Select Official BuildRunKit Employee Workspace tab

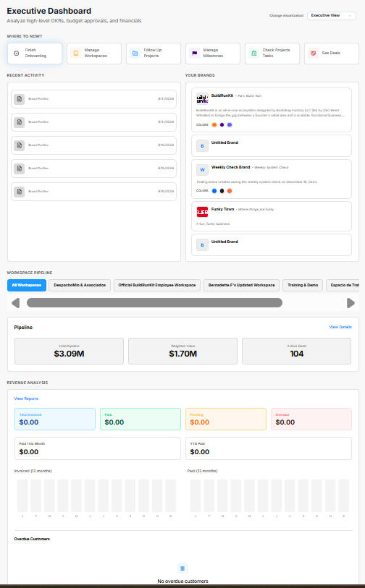coord(157,285)
